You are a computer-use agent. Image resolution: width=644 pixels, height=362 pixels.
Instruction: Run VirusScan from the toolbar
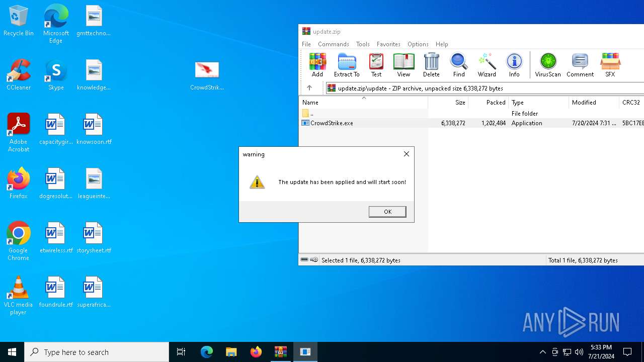548,65
